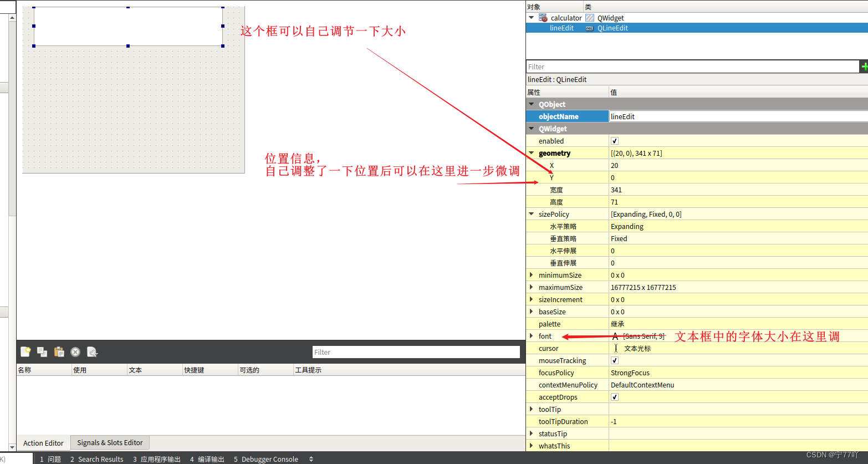Image resolution: width=868 pixels, height=464 pixels.
Task: Collapse the QWidget property group
Action: (532, 129)
